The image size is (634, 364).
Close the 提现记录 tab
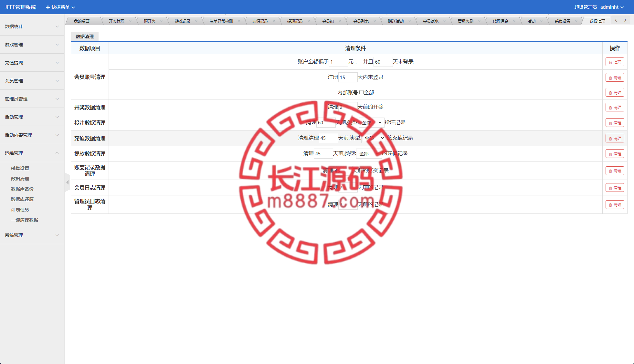[x=309, y=21]
